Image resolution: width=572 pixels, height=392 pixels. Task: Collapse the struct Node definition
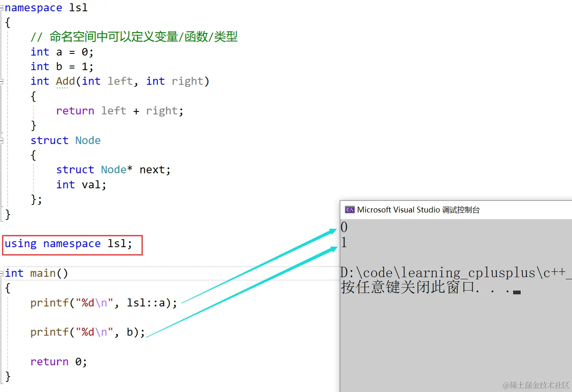click(x=2, y=141)
